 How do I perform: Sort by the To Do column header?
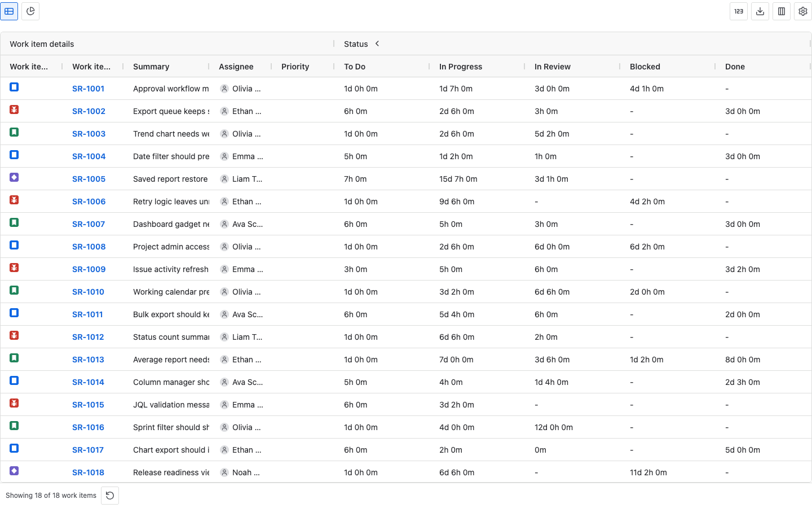pos(355,67)
